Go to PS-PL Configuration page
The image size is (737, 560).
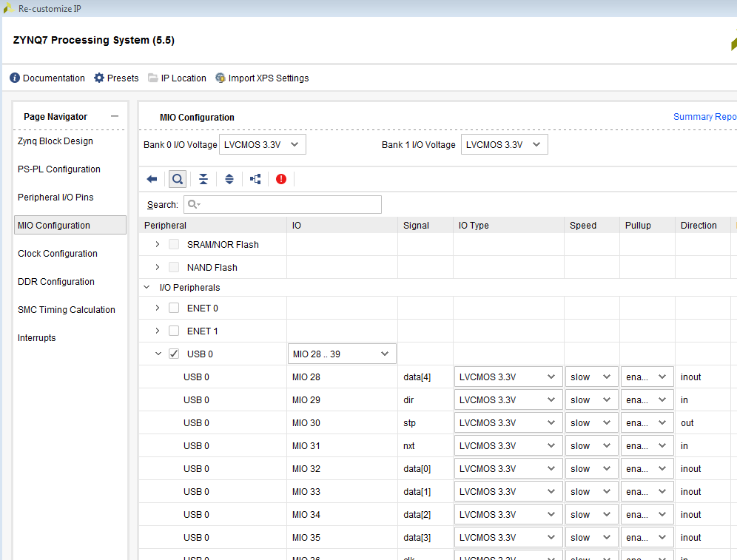(59, 169)
